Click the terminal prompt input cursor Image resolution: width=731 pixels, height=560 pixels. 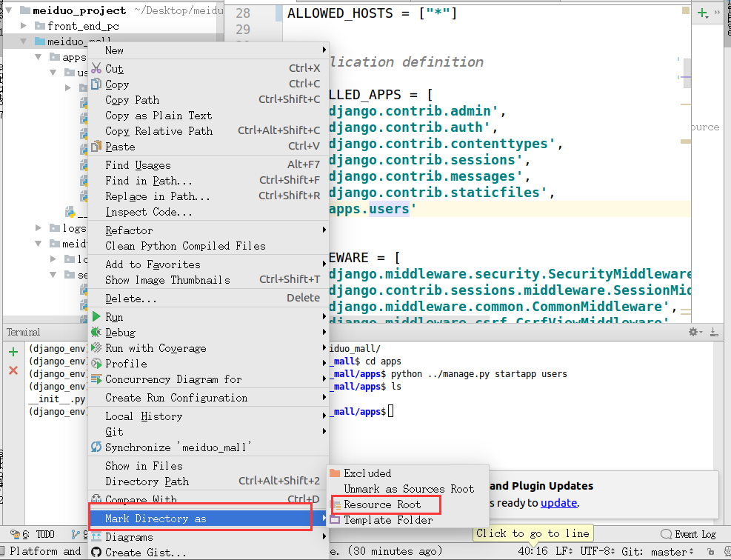pyautogui.click(x=390, y=411)
